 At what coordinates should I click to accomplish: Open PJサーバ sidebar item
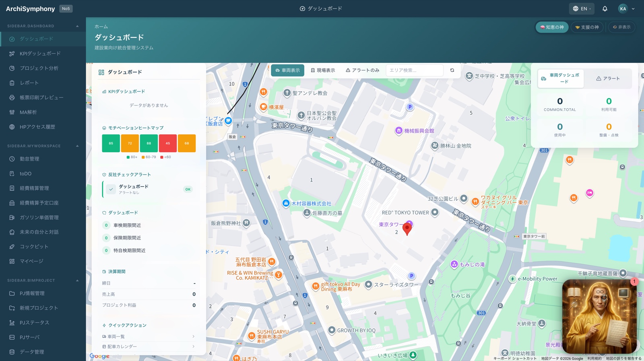(x=43, y=337)
